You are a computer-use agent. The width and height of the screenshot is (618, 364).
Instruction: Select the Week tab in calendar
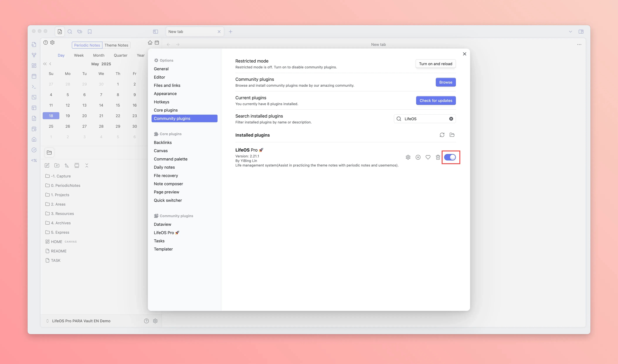pos(79,55)
